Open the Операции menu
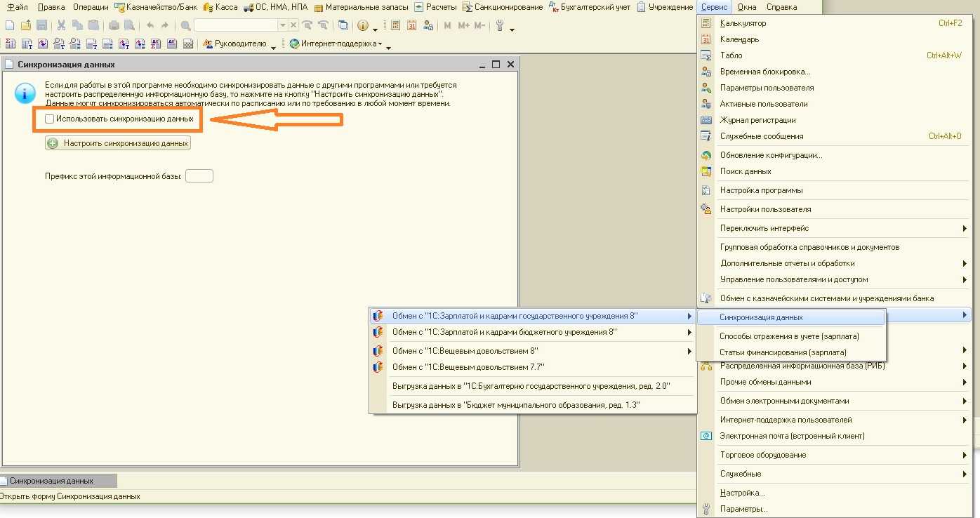Image resolution: width=980 pixels, height=518 pixels. coord(91,7)
